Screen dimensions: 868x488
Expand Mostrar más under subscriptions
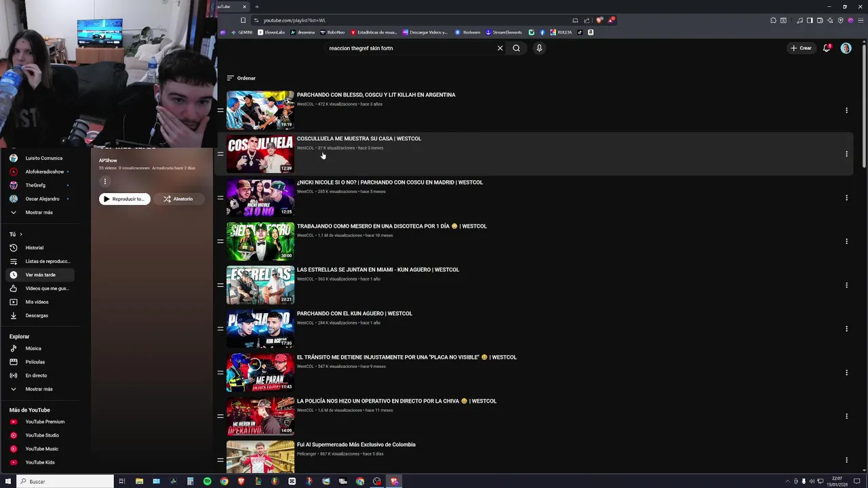(x=40, y=212)
